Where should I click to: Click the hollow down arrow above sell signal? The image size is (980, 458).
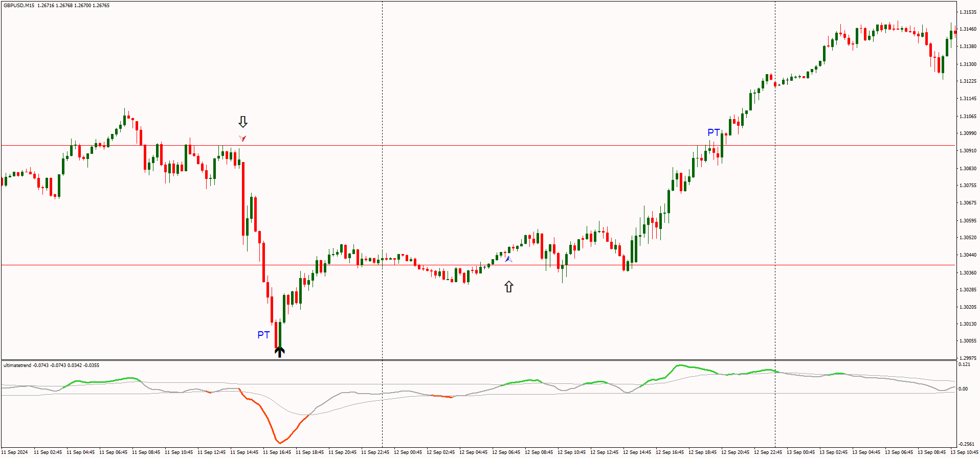coord(243,122)
